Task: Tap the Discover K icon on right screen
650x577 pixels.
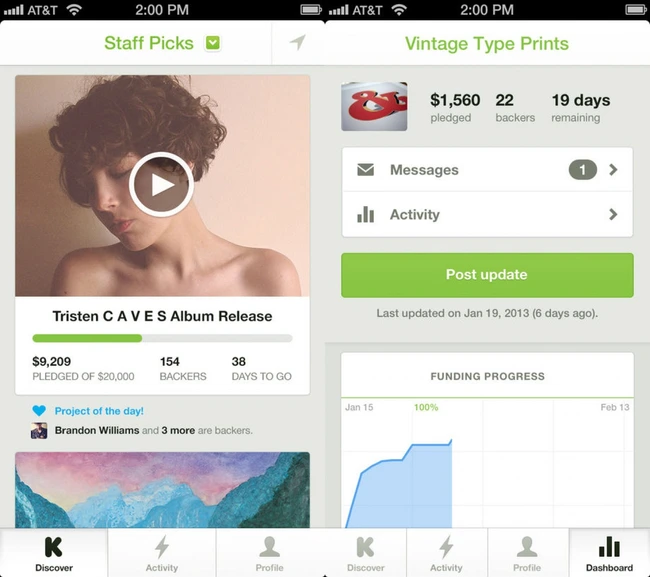Action: (x=366, y=553)
